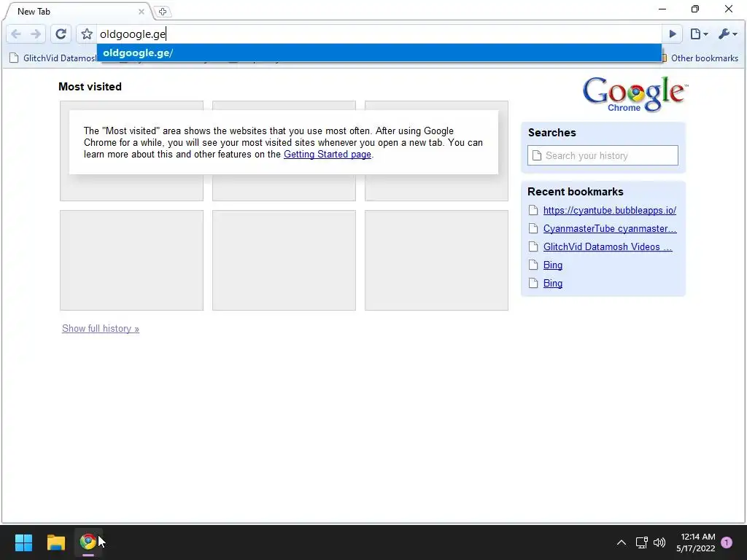
Task: Click the page icon beside cyantube bookmark
Action: click(x=533, y=211)
